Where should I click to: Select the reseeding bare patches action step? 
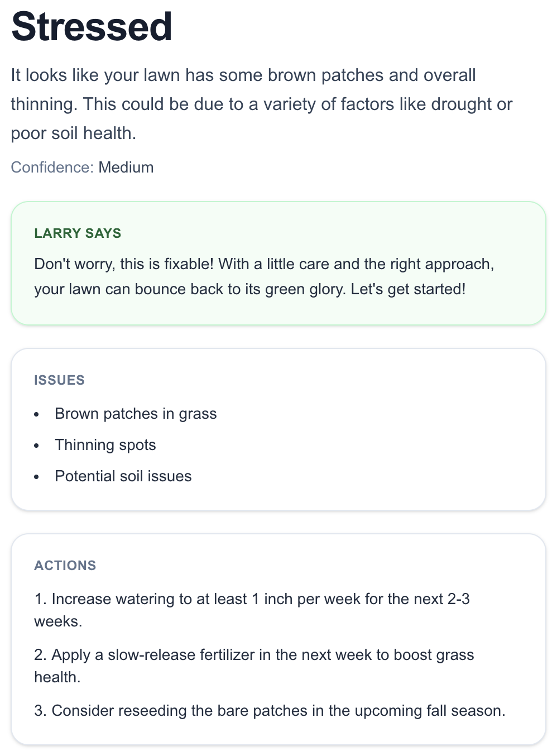(x=270, y=711)
